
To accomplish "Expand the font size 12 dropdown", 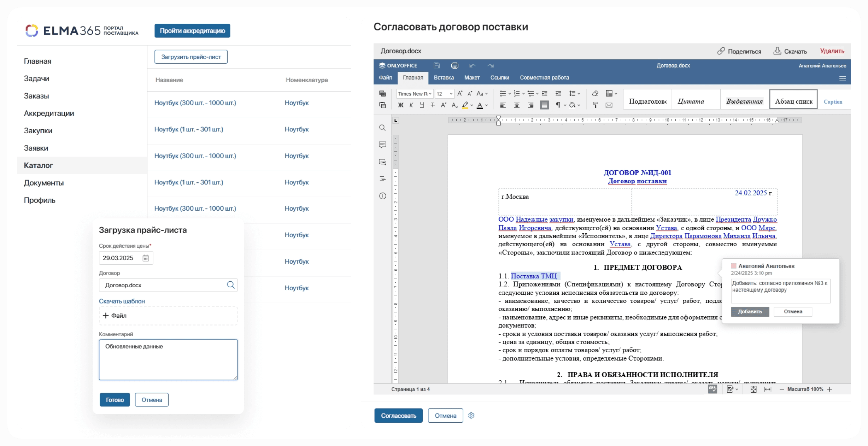I will click(x=451, y=94).
